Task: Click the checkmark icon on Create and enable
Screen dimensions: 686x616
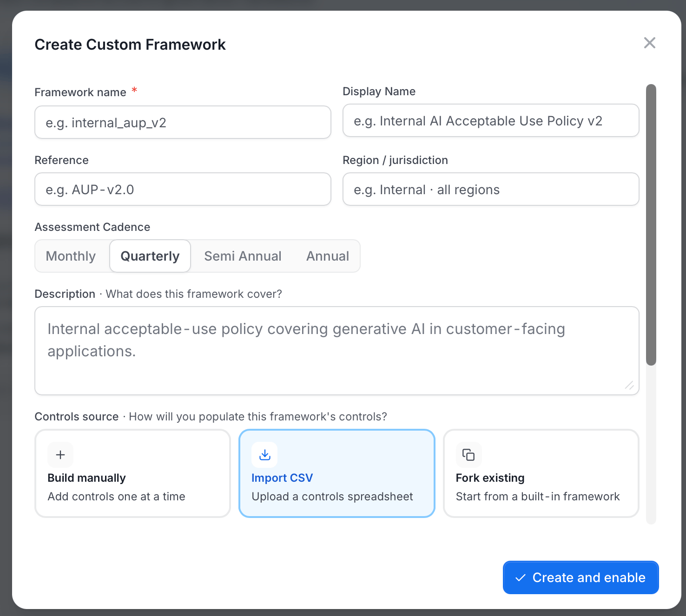Action: (x=521, y=577)
